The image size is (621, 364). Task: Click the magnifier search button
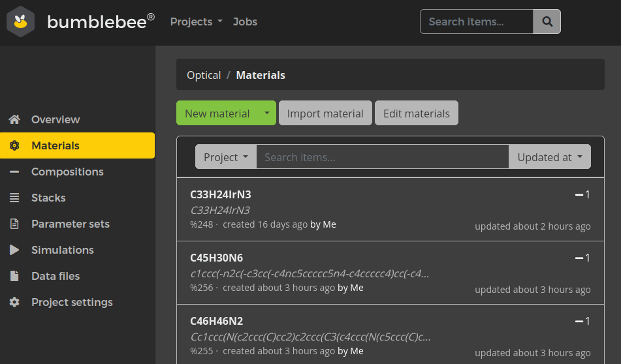[547, 22]
